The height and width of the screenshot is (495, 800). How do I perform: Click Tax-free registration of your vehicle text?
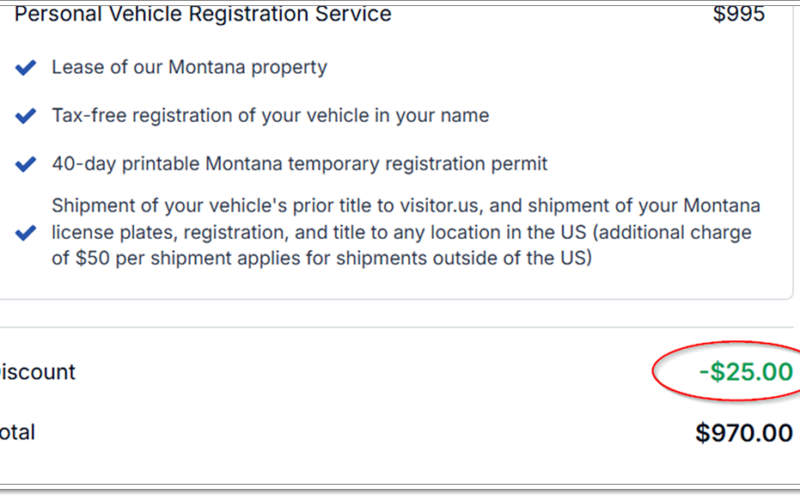[270, 116]
